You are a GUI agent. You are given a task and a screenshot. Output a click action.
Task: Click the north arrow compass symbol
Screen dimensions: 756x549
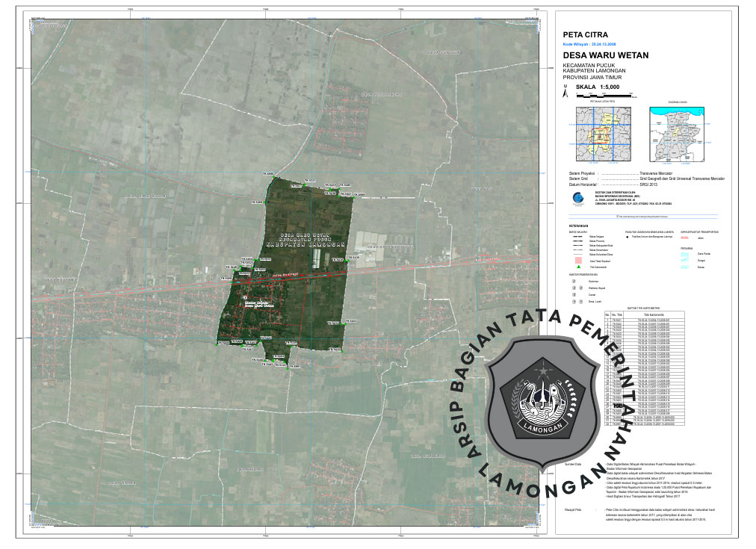click(x=566, y=93)
